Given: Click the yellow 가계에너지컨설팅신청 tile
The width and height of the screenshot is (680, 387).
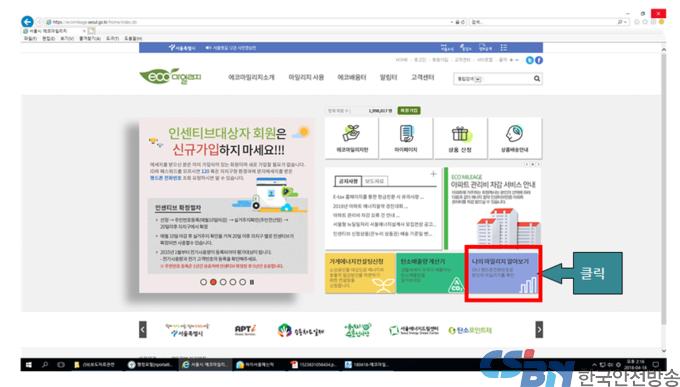Looking at the screenshot, I should click(x=360, y=273).
